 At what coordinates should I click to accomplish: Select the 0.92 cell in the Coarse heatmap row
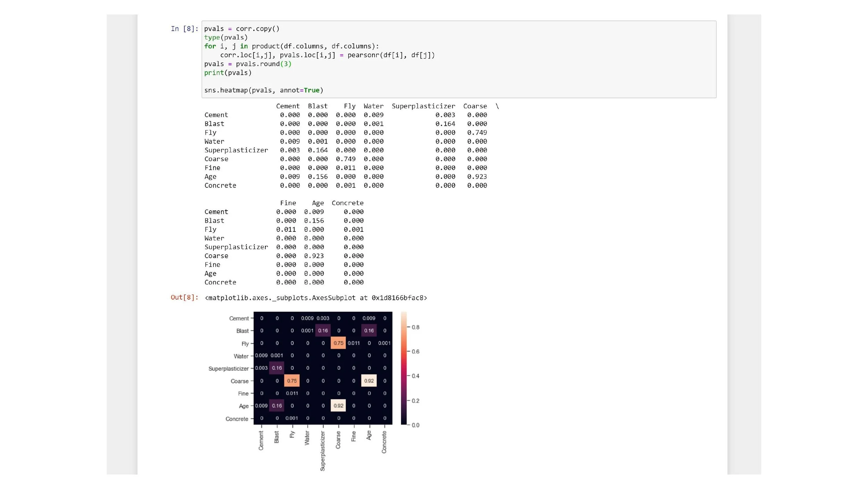coord(369,381)
